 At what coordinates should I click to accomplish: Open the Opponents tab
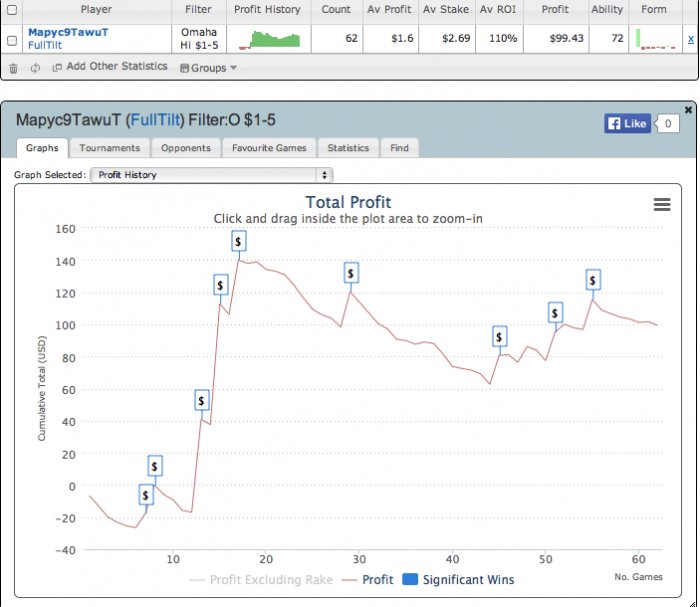186,148
